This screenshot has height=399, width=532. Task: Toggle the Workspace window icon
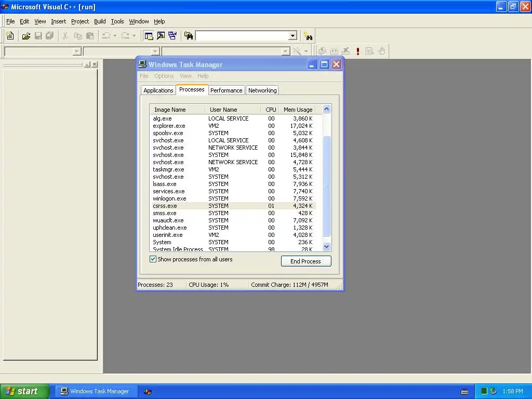[x=149, y=36]
